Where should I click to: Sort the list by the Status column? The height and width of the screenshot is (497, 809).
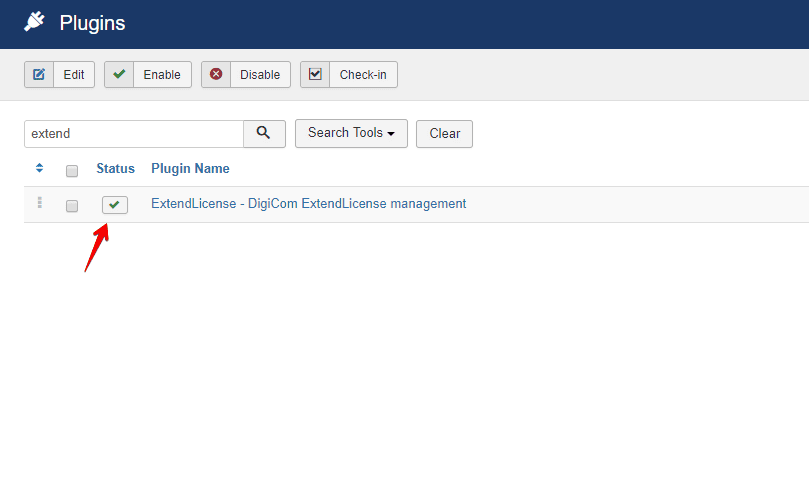tap(115, 168)
